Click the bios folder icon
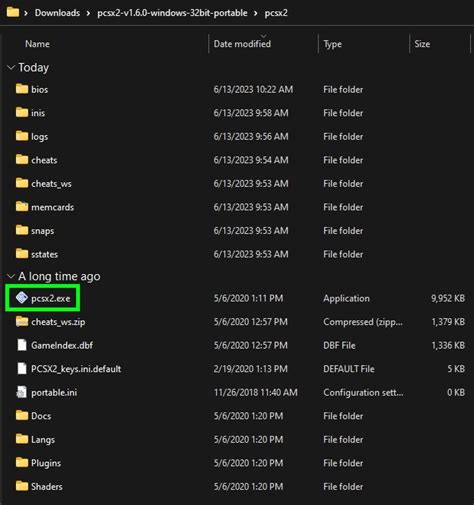This screenshot has height=505, width=474. [22, 89]
